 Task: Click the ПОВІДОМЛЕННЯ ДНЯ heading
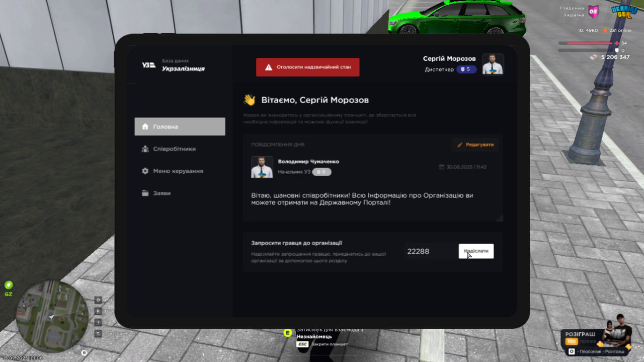[278, 144]
